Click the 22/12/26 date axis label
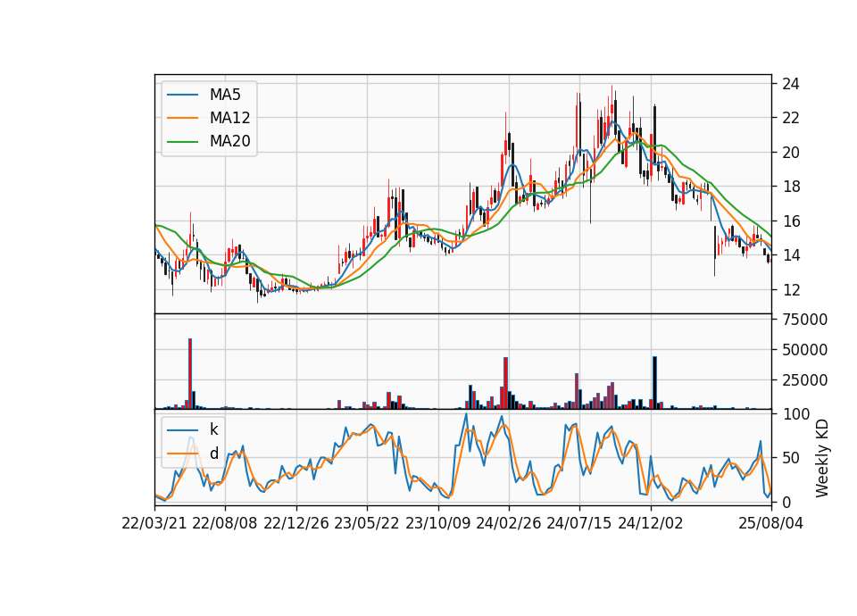The image size is (857, 616). [296, 524]
